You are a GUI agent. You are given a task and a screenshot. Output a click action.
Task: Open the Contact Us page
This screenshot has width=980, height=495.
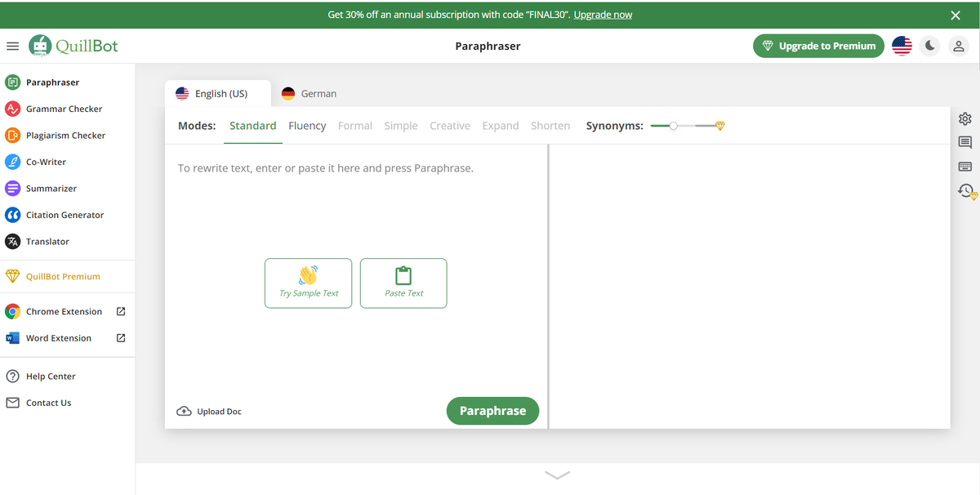(39, 403)
